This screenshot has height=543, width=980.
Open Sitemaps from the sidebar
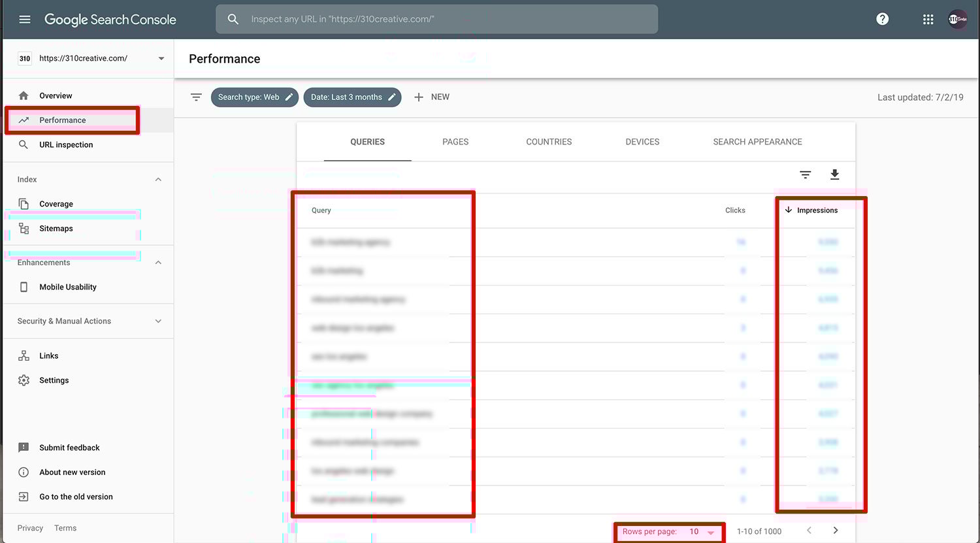[x=56, y=229]
